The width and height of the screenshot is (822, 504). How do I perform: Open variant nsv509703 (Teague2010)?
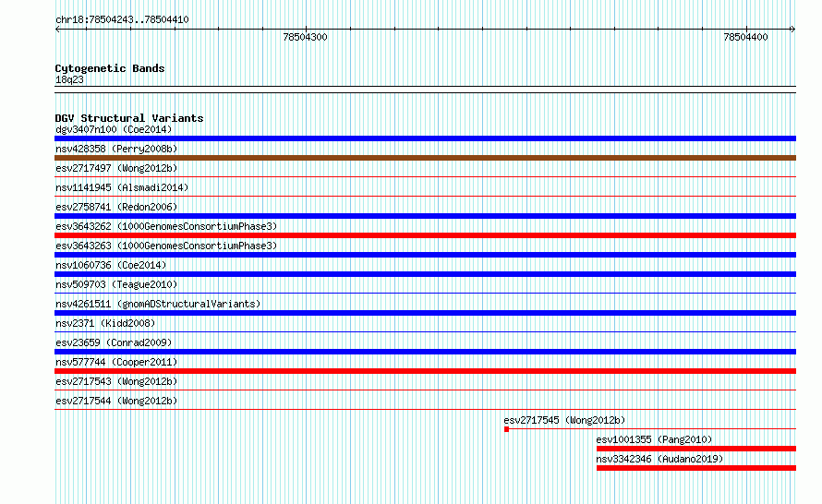[116, 284]
